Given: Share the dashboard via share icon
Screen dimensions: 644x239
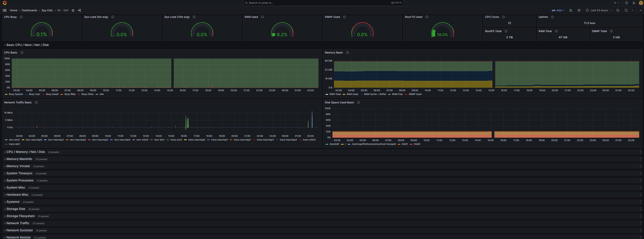Looking at the screenshot, I should pyautogui.click(x=79, y=10).
